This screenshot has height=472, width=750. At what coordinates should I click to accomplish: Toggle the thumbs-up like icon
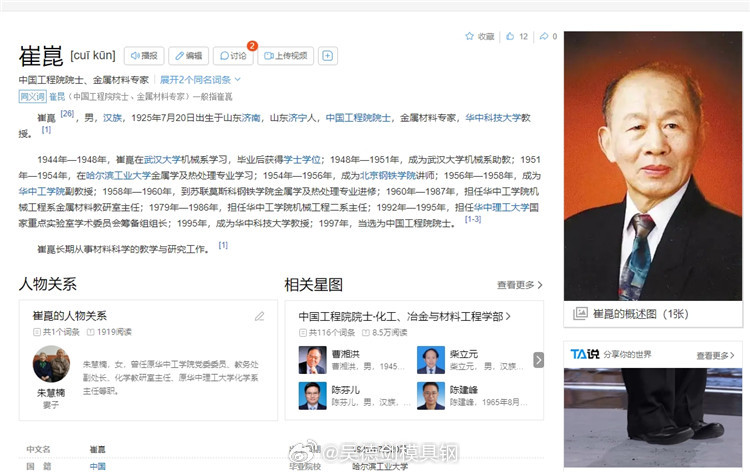[x=511, y=37]
